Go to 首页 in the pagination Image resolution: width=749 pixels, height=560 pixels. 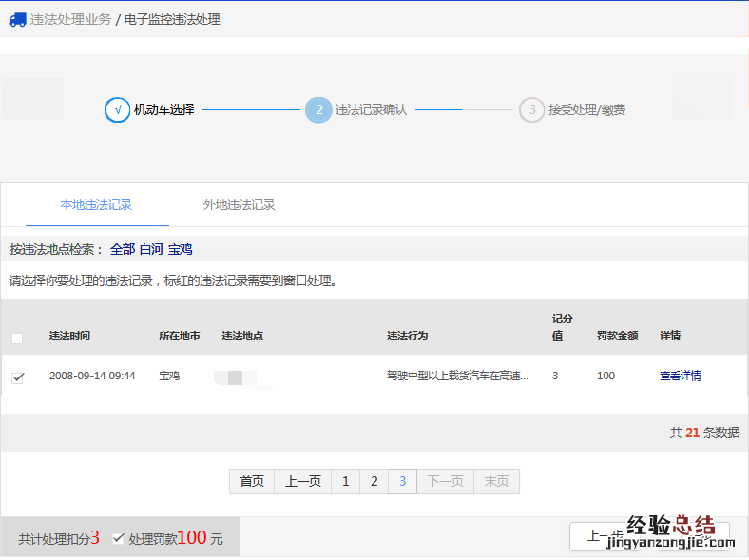click(x=252, y=481)
